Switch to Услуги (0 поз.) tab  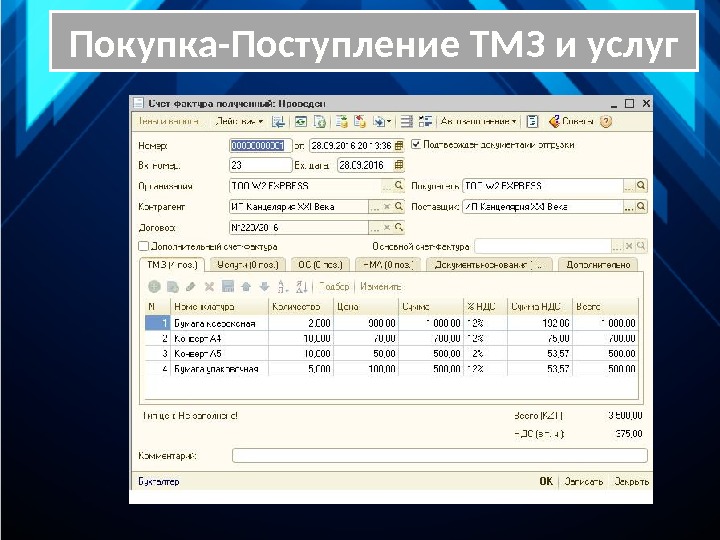pyautogui.click(x=248, y=265)
